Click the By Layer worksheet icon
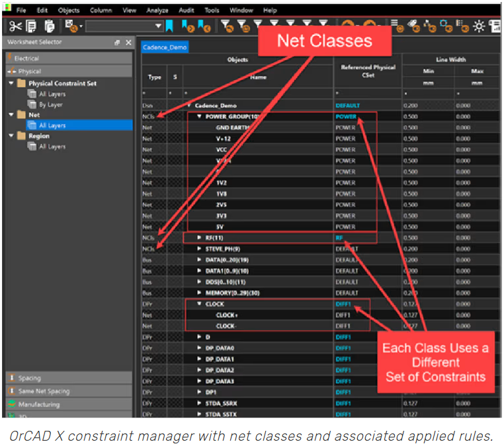Image resolution: width=504 pixels, height=446 pixels. (32, 104)
